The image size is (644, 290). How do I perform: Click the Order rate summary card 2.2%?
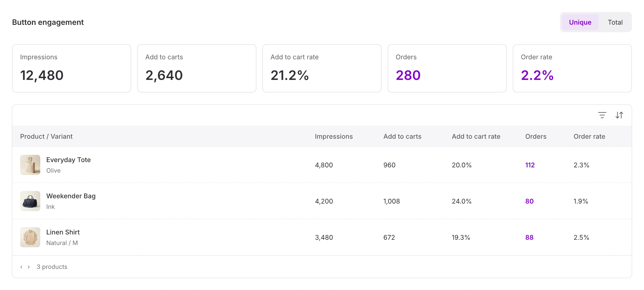pyautogui.click(x=572, y=68)
